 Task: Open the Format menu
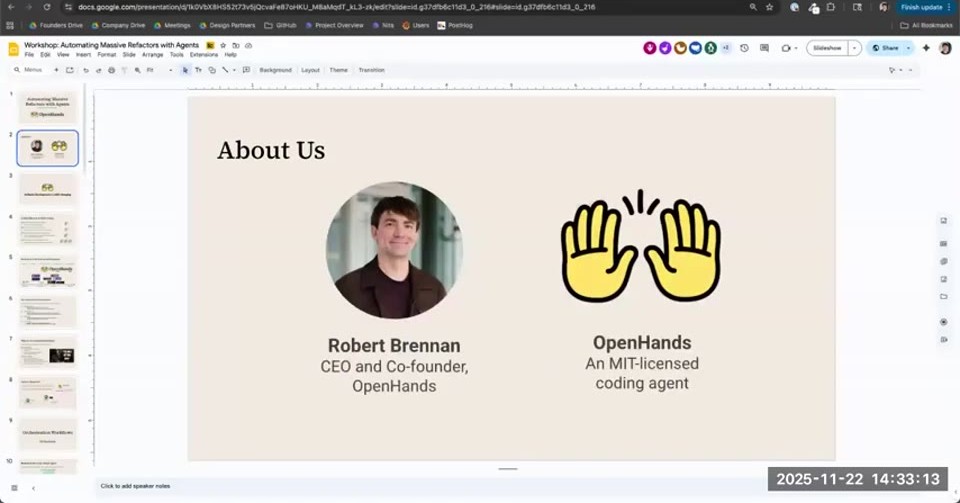(107, 54)
